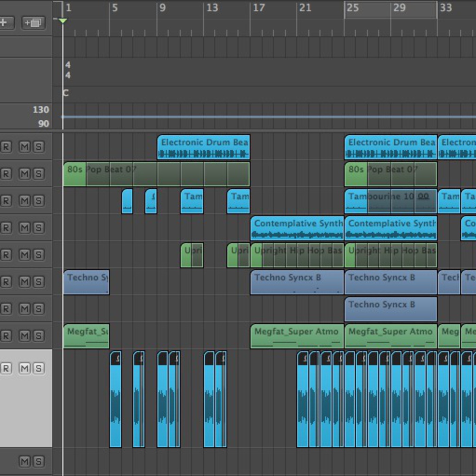This screenshot has height=476, width=476.
Task: Click the tempo line in the tempo track
Action: click(x=238, y=117)
